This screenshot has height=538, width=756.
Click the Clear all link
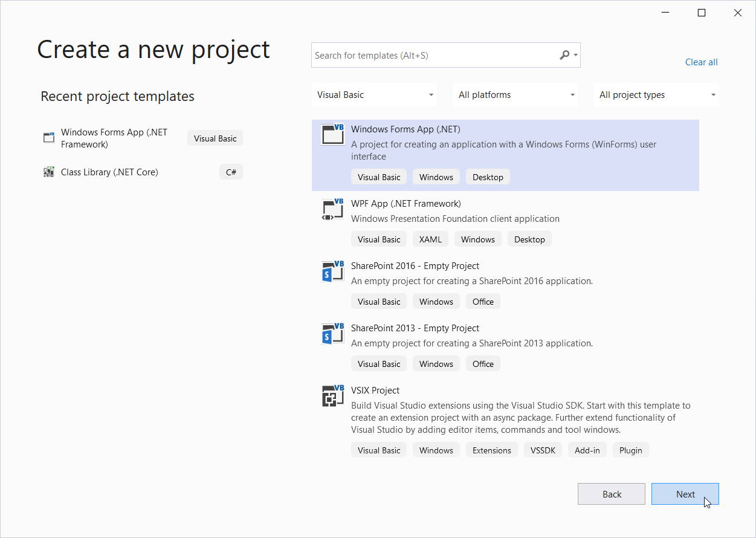point(702,62)
